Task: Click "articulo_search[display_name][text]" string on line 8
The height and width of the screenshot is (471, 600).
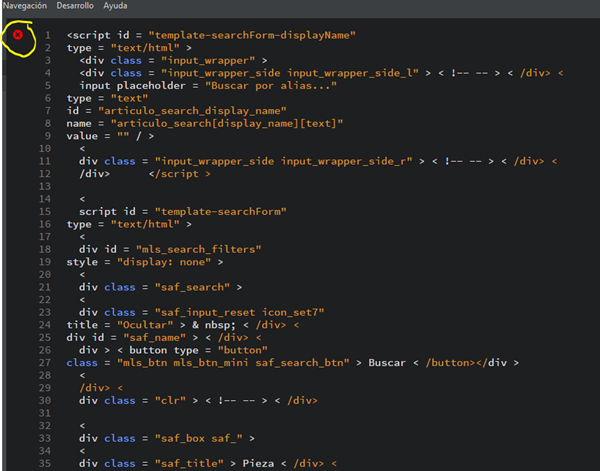Action: (x=227, y=124)
